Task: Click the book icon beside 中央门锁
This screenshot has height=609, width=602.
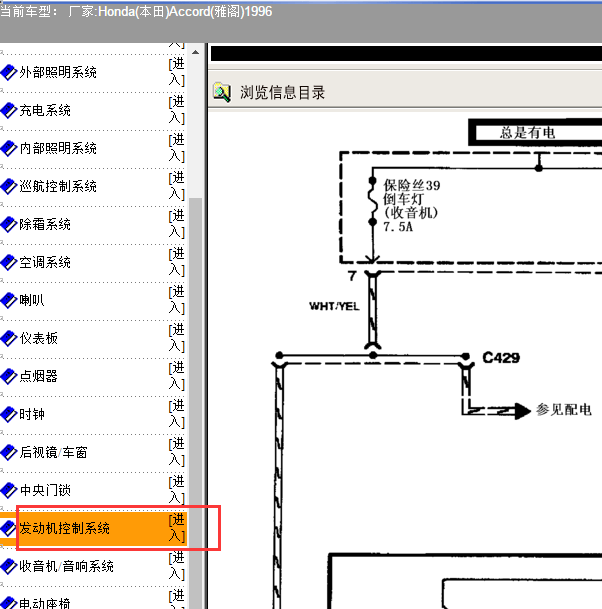Action: pyautogui.click(x=9, y=491)
